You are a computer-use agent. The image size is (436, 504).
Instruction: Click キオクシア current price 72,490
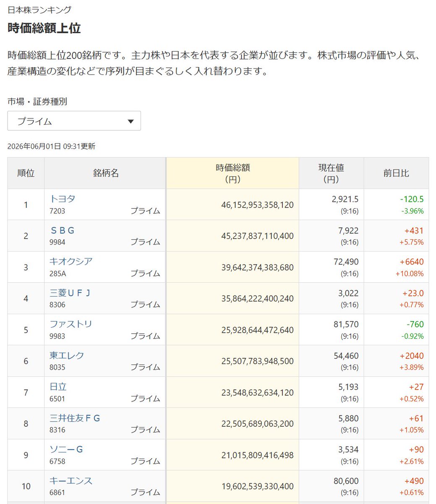coord(346,262)
